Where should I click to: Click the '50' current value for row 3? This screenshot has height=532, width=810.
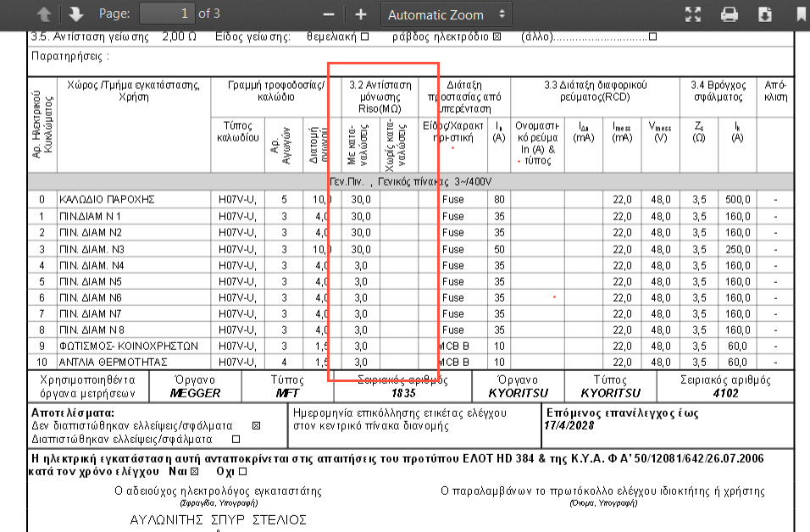click(x=499, y=249)
